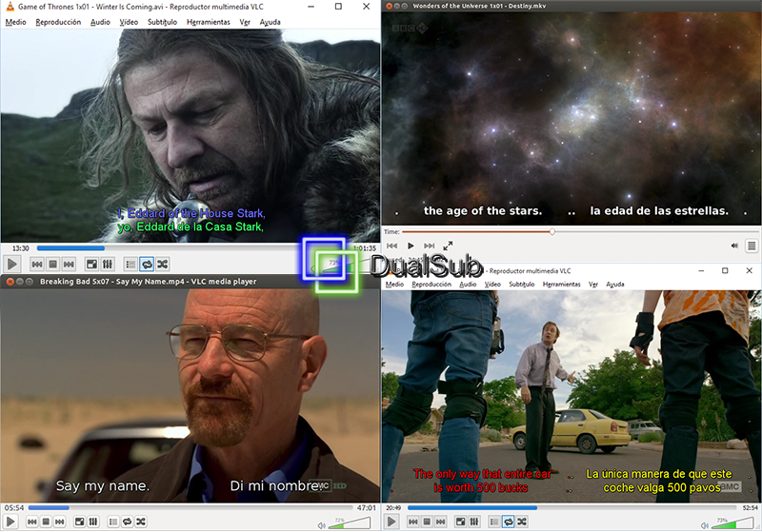Toggle shuffle in Game of Thrones window
Viewport: 762px width, 532px height.
(x=163, y=264)
